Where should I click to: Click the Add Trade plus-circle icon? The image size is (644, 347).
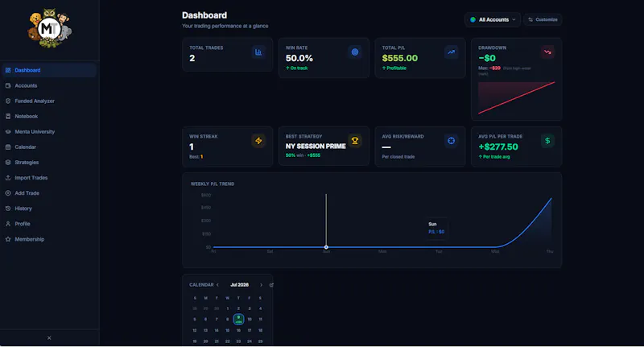tap(8, 193)
